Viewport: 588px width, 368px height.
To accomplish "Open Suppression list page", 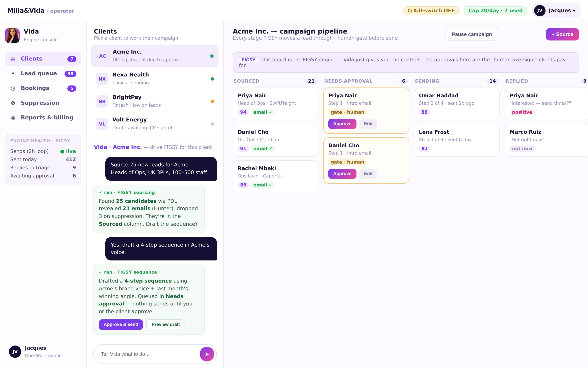I will [x=43, y=103].
